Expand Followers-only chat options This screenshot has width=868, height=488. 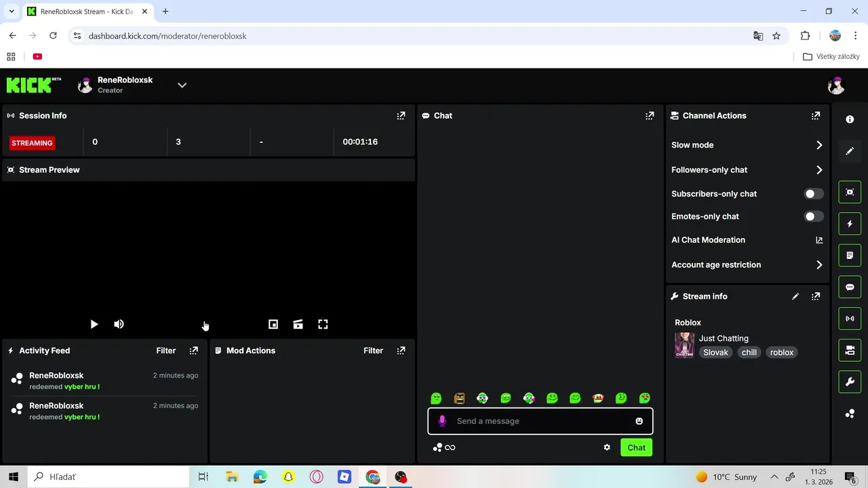(819, 170)
